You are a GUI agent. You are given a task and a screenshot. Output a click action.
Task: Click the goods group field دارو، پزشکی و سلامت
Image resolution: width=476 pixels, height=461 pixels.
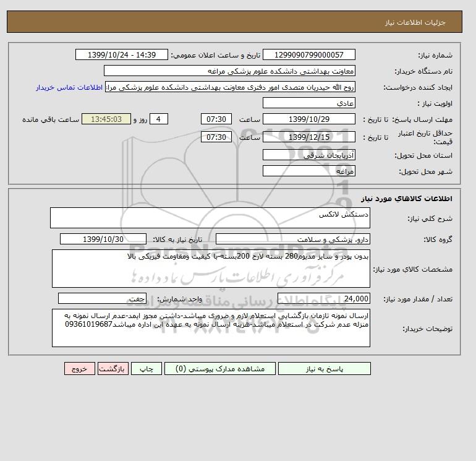pos(292,239)
